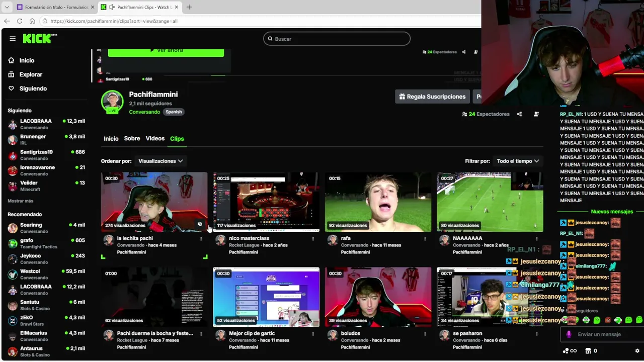Click Conversando category under Pachiflammini
This screenshot has width=644, height=362.
(x=144, y=112)
